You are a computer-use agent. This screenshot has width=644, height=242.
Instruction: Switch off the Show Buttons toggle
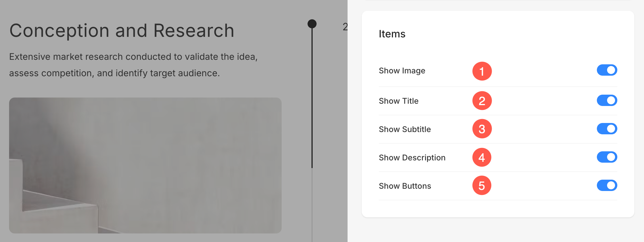pos(607,185)
